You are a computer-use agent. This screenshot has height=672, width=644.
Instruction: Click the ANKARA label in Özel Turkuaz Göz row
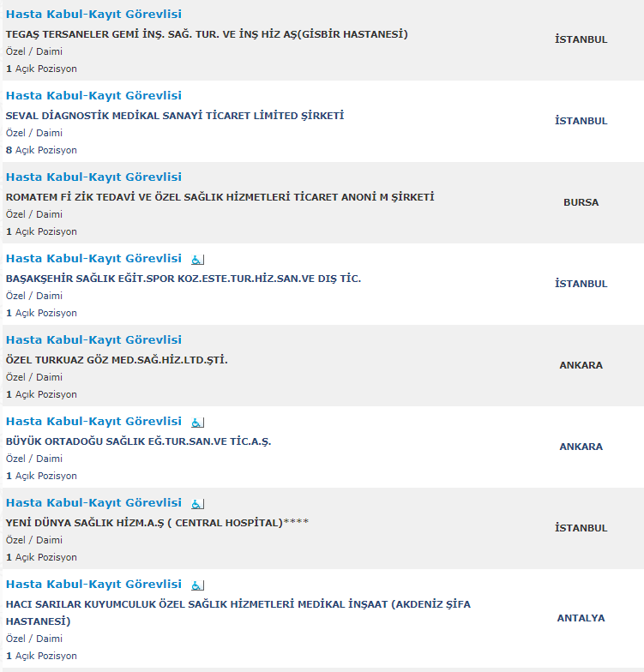point(581,365)
